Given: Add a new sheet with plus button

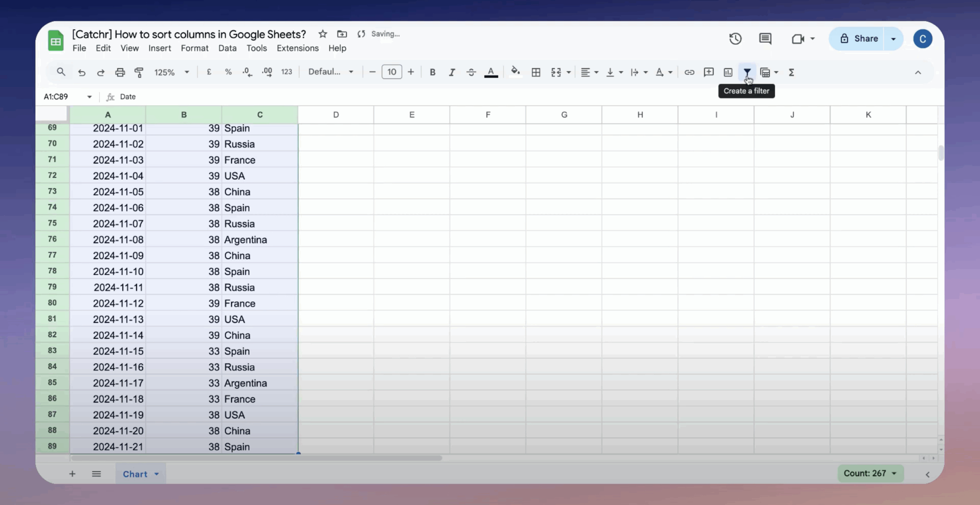Looking at the screenshot, I should point(72,474).
